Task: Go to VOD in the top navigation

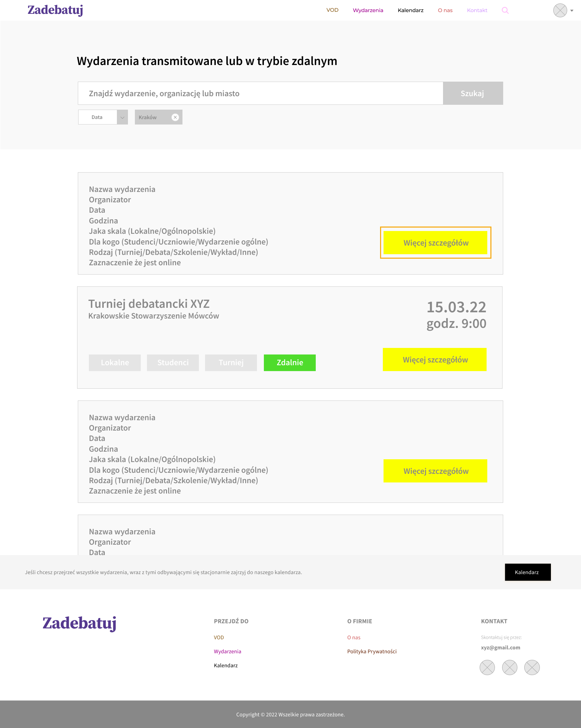Action: point(332,10)
